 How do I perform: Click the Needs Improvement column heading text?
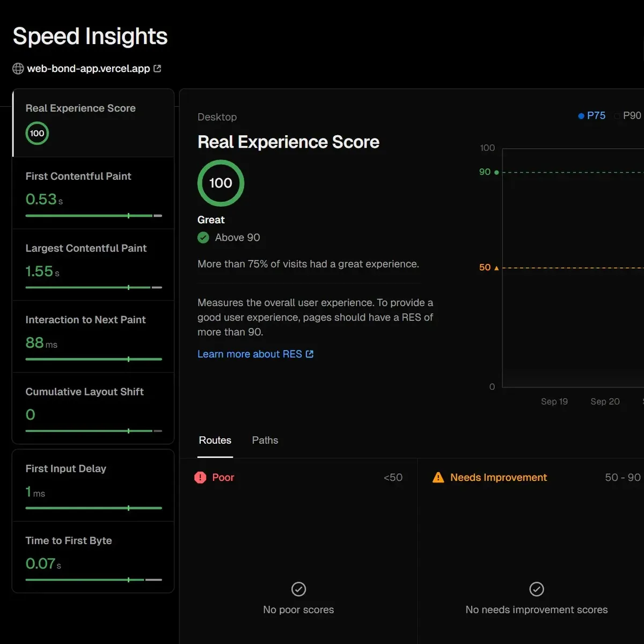[x=499, y=478]
